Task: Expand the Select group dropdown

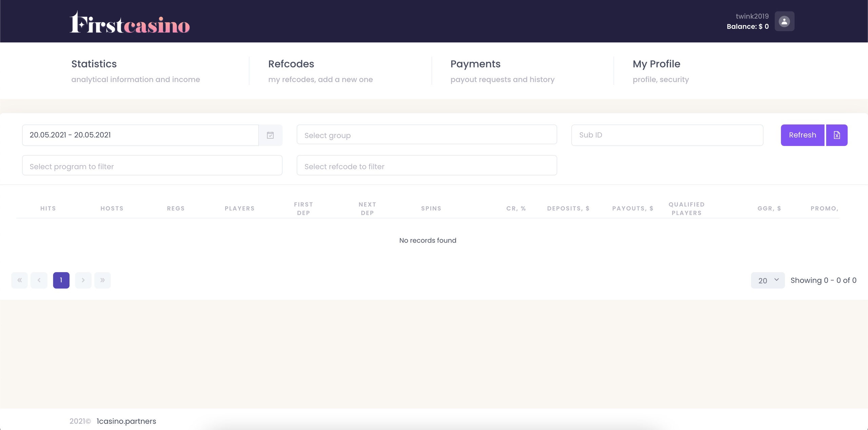Action: pyautogui.click(x=427, y=135)
